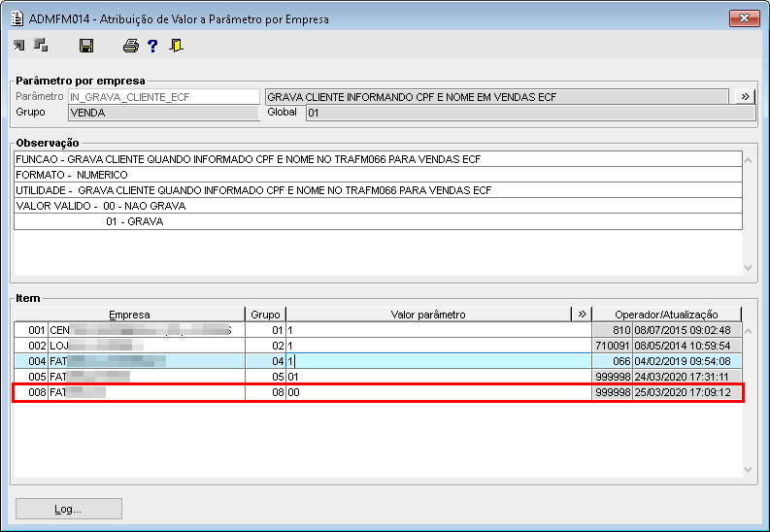The width and height of the screenshot is (770, 532).
Task: Click operator cell 710091
Action: coord(612,346)
